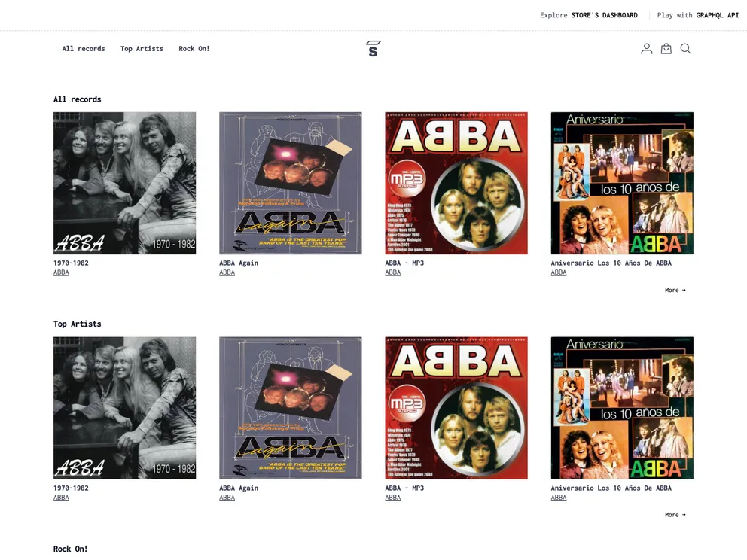The width and height of the screenshot is (747, 560).
Task: Open ABBA Again cover in All records
Action: pyautogui.click(x=291, y=184)
